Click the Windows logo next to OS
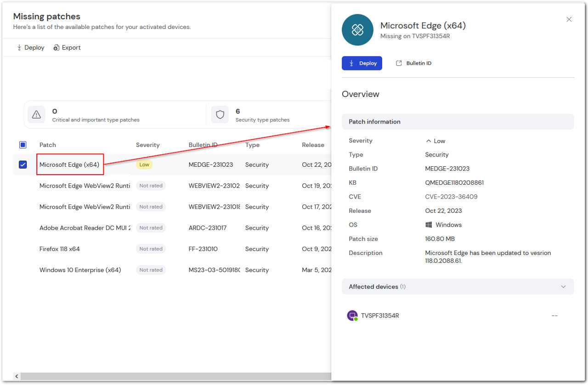 click(x=429, y=225)
